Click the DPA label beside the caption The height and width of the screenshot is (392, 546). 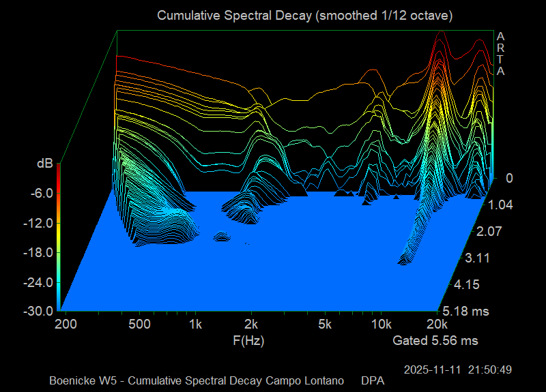373,380
